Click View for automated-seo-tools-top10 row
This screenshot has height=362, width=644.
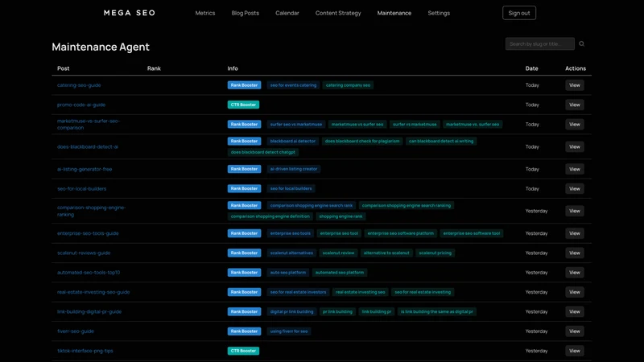[x=575, y=273]
